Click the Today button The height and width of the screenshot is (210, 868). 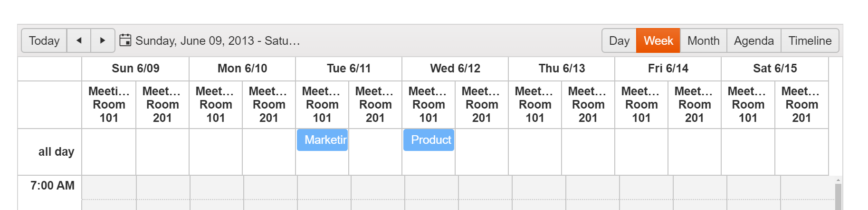pyautogui.click(x=44, y=40)
